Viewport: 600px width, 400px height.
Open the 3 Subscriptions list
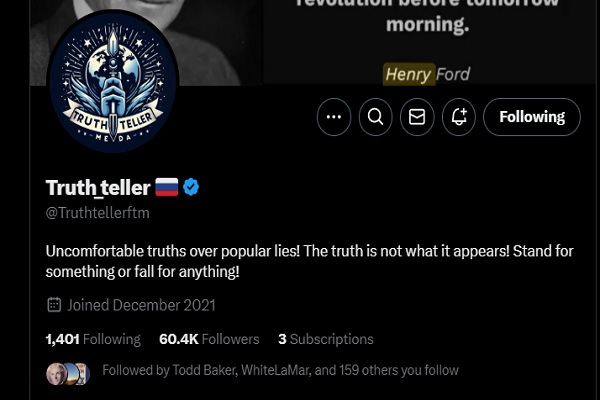pyautogui.click(x=326, y=339)
